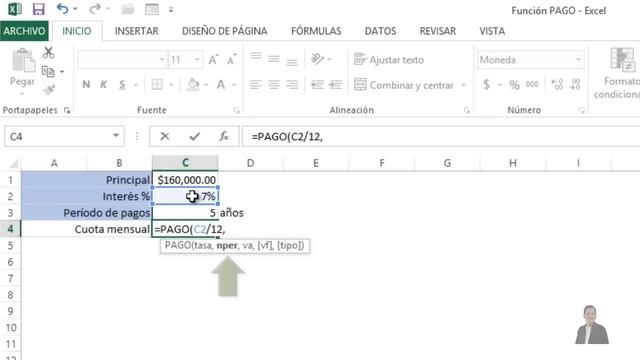Click the Orientation text angle icon
Image resolution: width=640 pixels, height=360 pixels.
coord(317,59)
